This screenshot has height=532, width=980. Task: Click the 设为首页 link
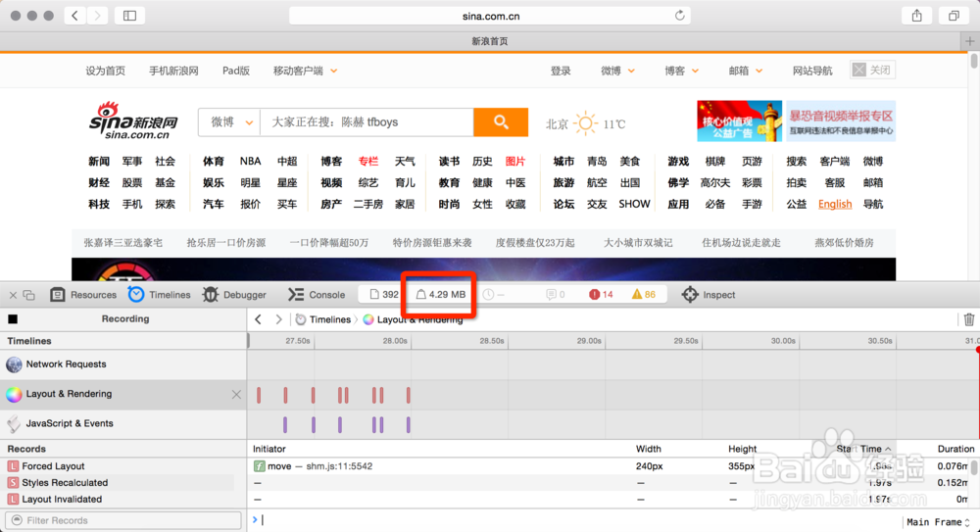(x=105, y=71)
